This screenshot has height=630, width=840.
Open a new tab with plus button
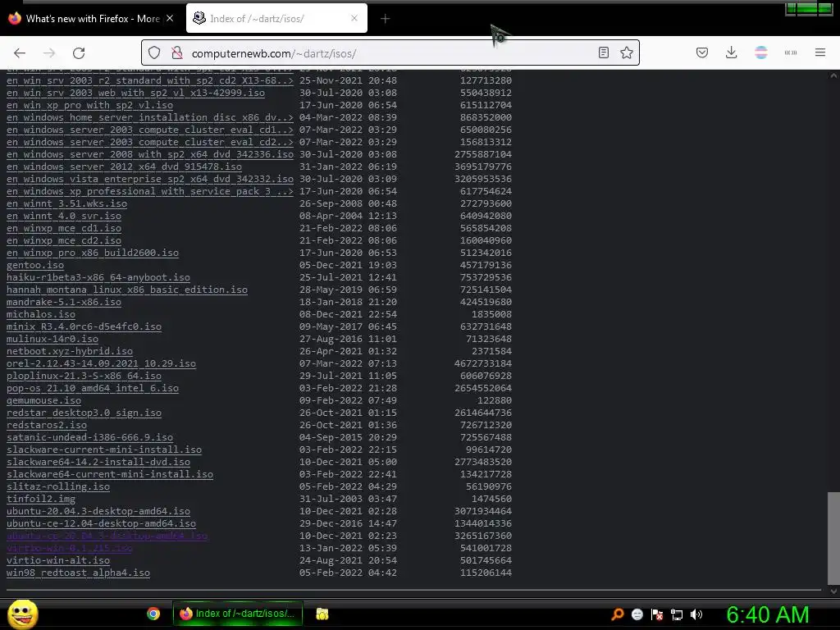(385, 19)
